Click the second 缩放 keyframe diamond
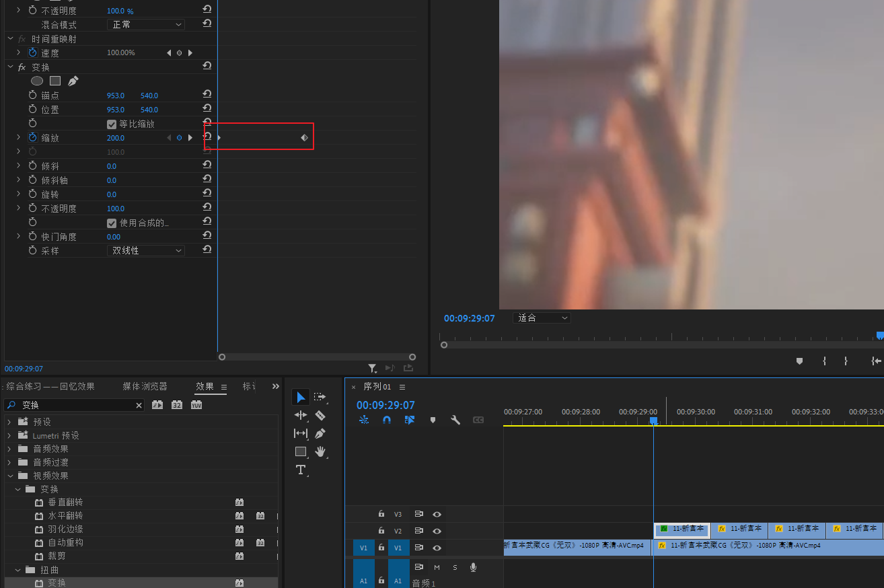The width and height of the screenshot is (884, 588). coord(304,137)
